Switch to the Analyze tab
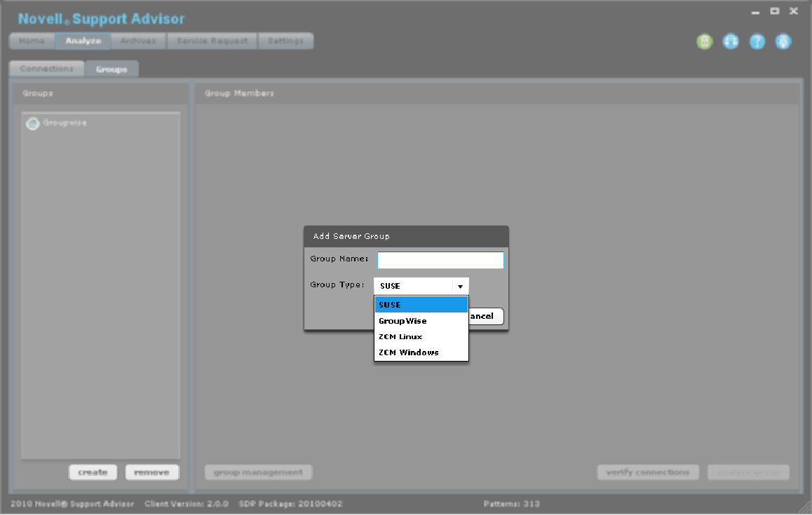 83,41
